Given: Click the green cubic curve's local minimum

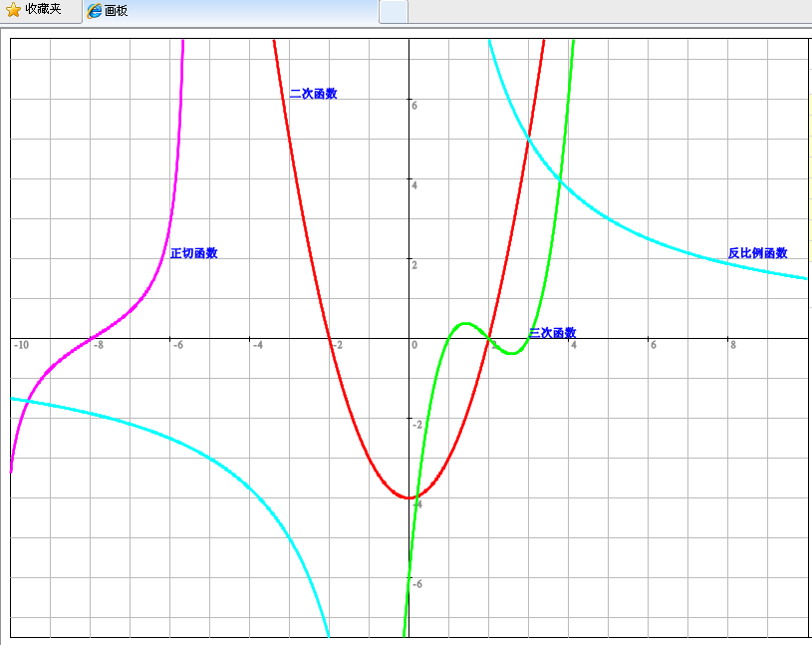Looking at the screenshot, I should pyautogui.click(x=511, y=353).
